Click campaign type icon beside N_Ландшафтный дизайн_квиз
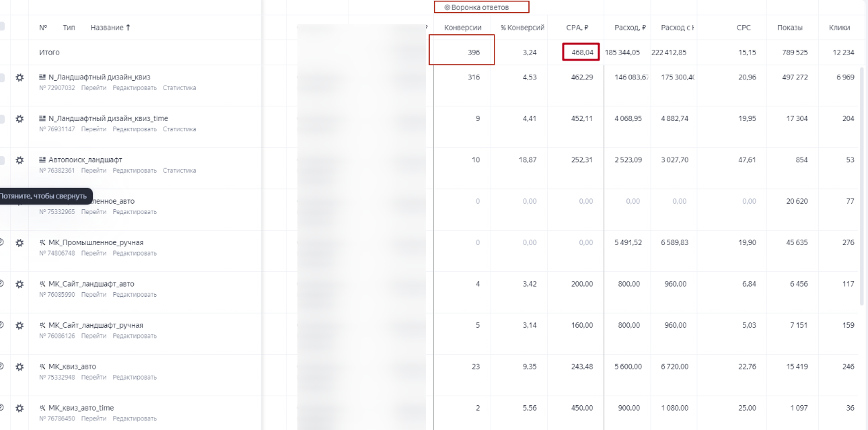The height and width of the screenshot is (430, 868). tap(42, 77)
